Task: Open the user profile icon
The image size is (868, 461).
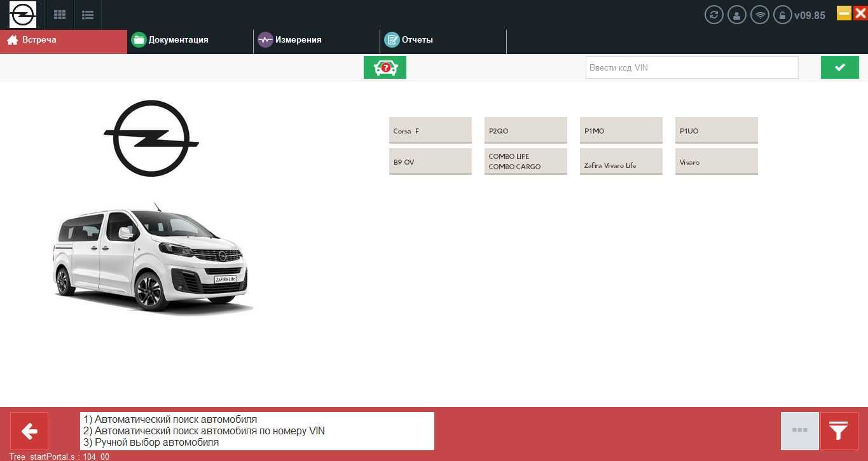Action: pos(737,15)
